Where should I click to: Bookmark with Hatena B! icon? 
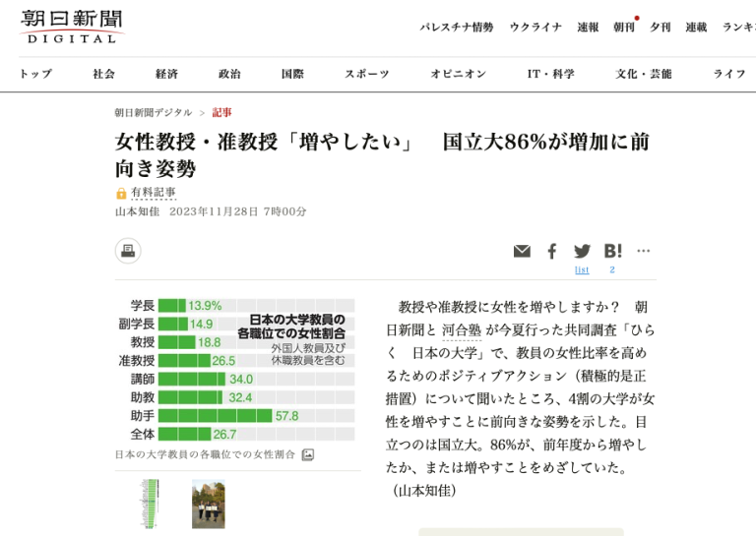pos(612,251)
